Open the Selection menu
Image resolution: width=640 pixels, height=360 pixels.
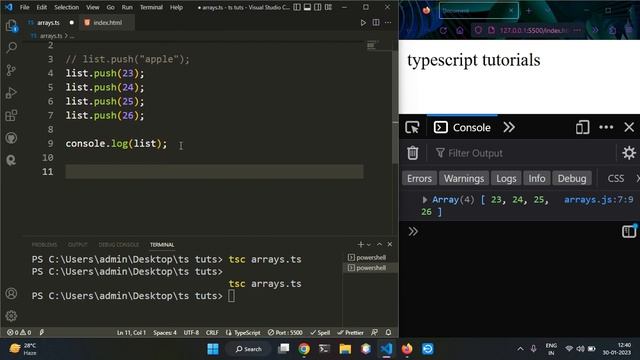click(x=66, y=7)
